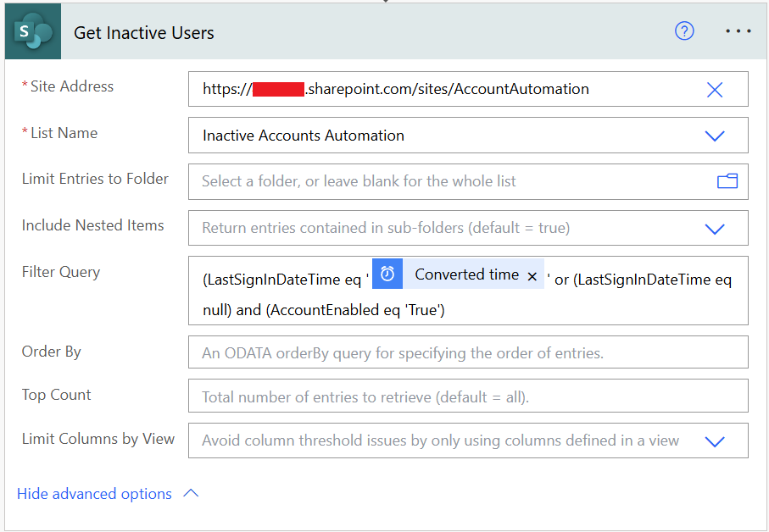769x532 pixels.
Task: Remove the Converted time token
Action: (532, 275)
